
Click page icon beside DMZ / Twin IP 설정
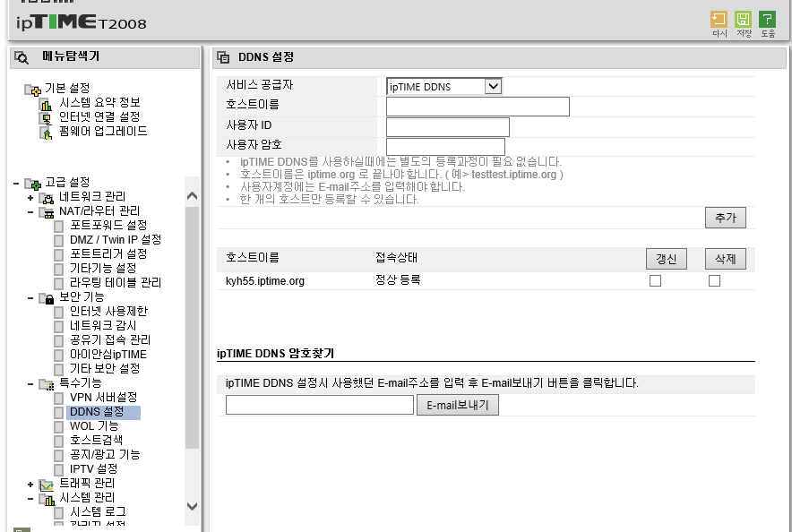pyautogui.click(x=58, y=240)
